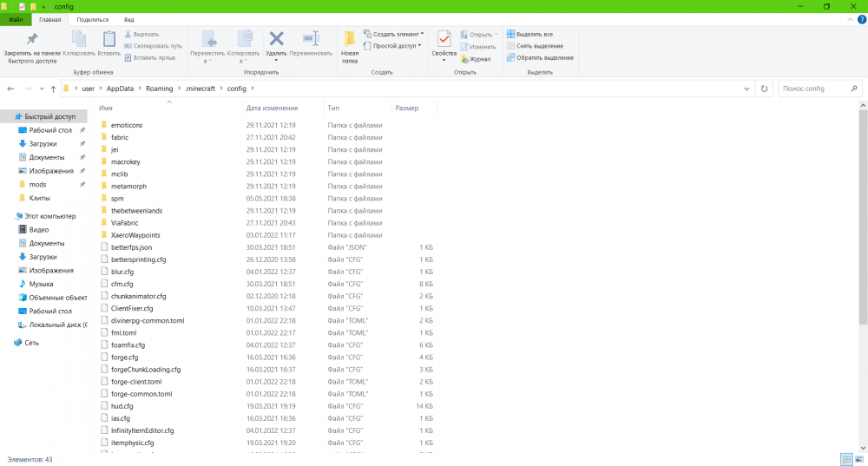Open the Переместить в move menu
Viewport: 868px width, 466px height.
coord(207,47)
